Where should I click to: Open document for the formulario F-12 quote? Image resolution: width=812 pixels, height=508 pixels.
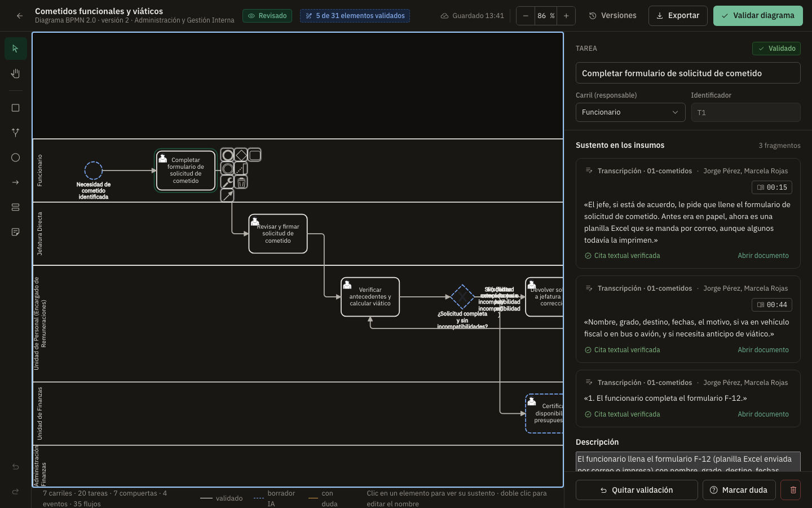coord(763,414)
